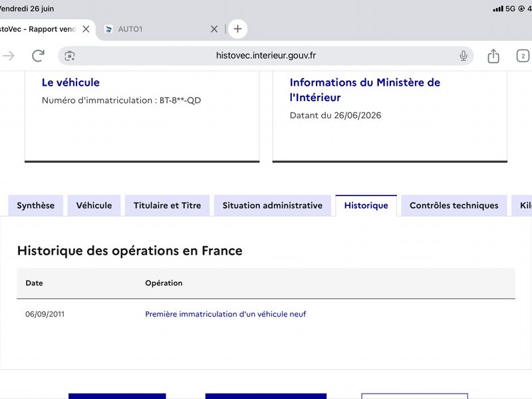Screen dimensions: 532x399
Task: Reload the page with the refresh icon
Action: (38, 56)
